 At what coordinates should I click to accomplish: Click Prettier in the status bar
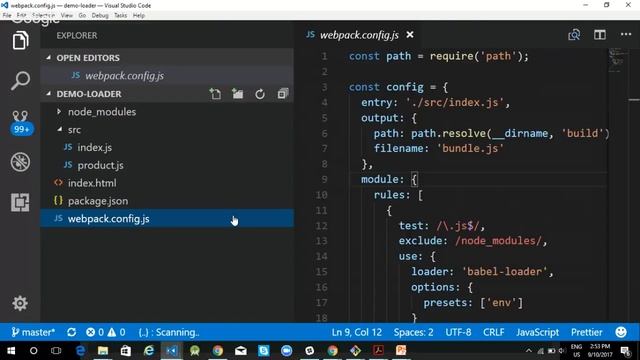coord(587,332)
